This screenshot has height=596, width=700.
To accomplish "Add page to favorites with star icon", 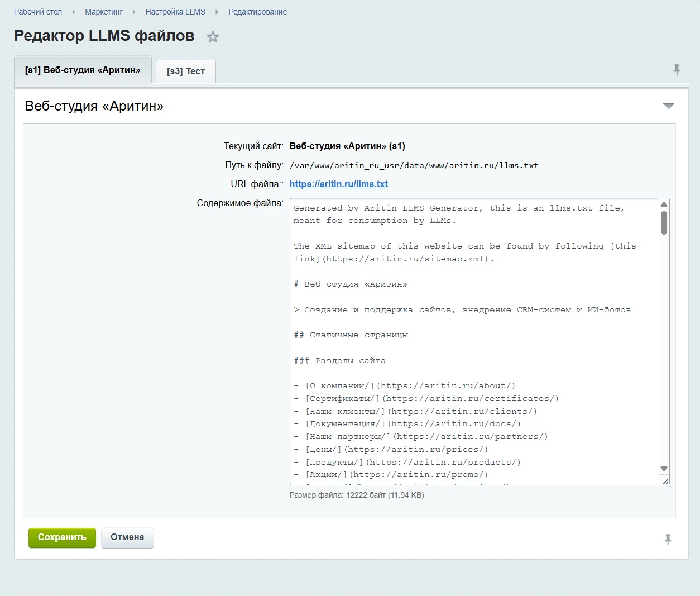I will [x=213, y=37].
